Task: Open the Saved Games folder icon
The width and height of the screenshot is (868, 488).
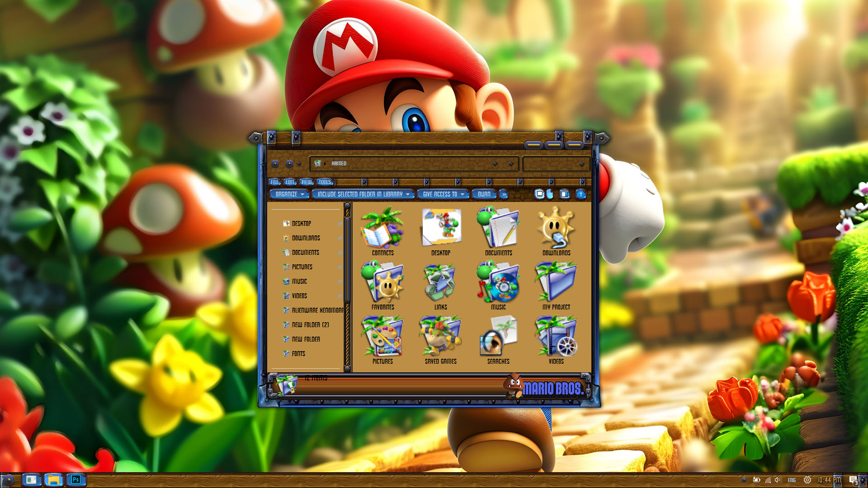Action: pyautogui.click(x=440, y=339)
